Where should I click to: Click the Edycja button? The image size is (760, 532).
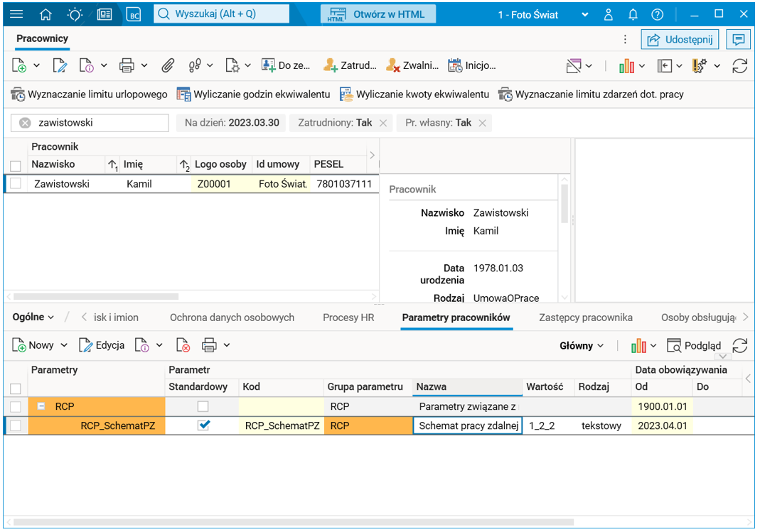pos(102,345)
